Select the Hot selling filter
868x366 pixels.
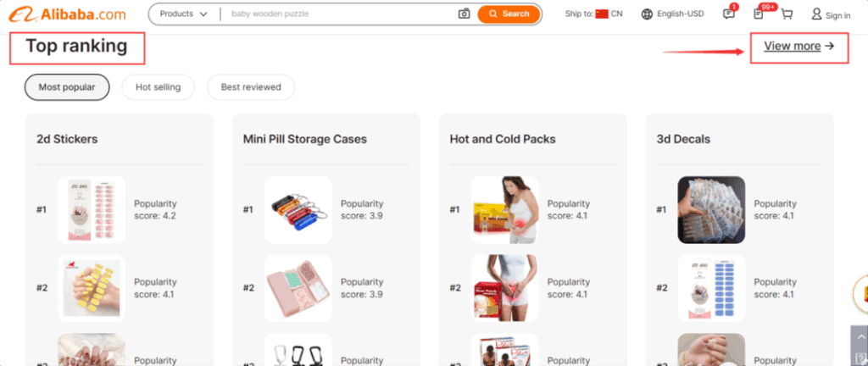click(x=159, y=87)
